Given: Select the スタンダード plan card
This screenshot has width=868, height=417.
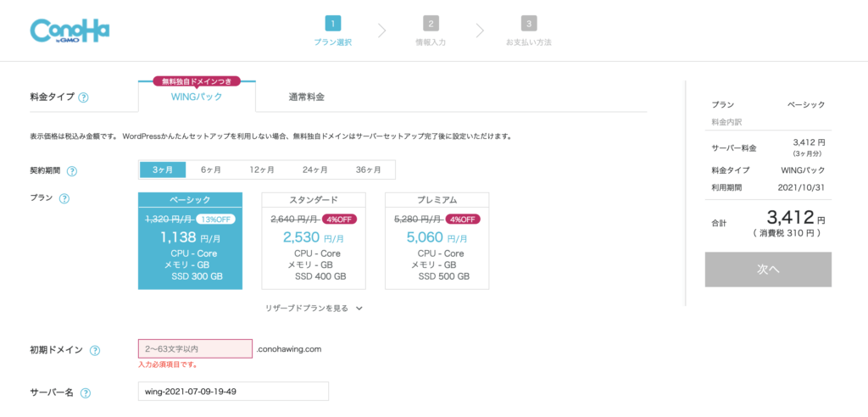Looking at the screenshot, I should [314, 241].
